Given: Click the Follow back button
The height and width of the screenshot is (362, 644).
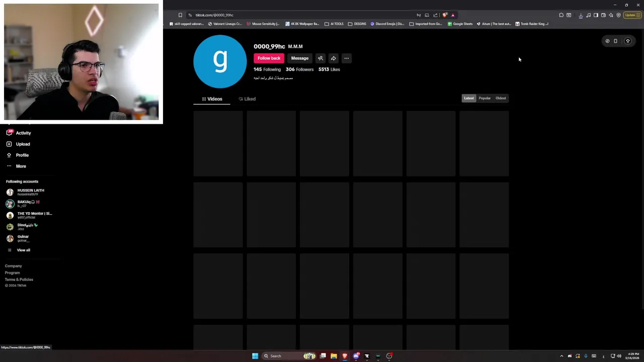Looking at the screenshot, I should [x=269, y=58].
